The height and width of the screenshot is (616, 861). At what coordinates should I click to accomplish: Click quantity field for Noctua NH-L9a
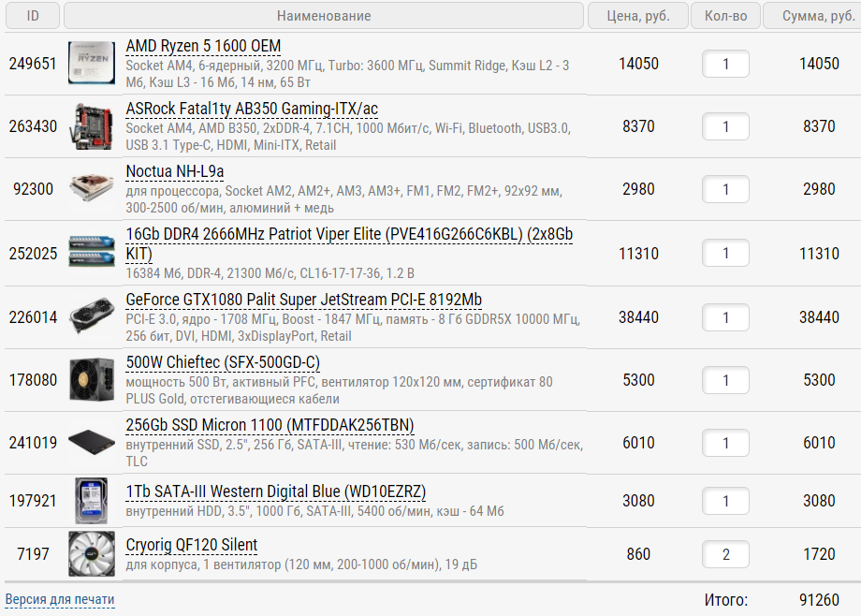pyautogui.click(x=725, y=189)
